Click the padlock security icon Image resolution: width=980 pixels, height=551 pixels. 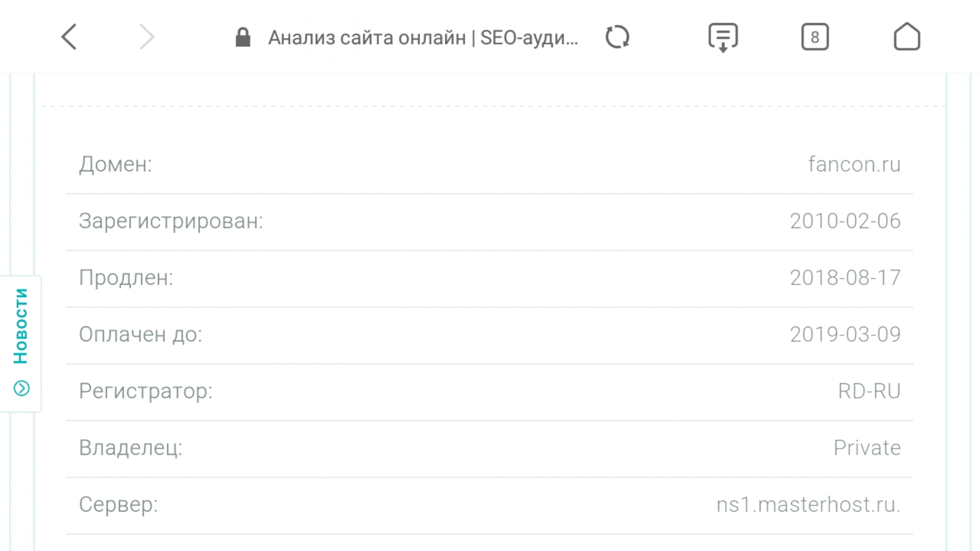pyautogui.click(x=243, y=37)
